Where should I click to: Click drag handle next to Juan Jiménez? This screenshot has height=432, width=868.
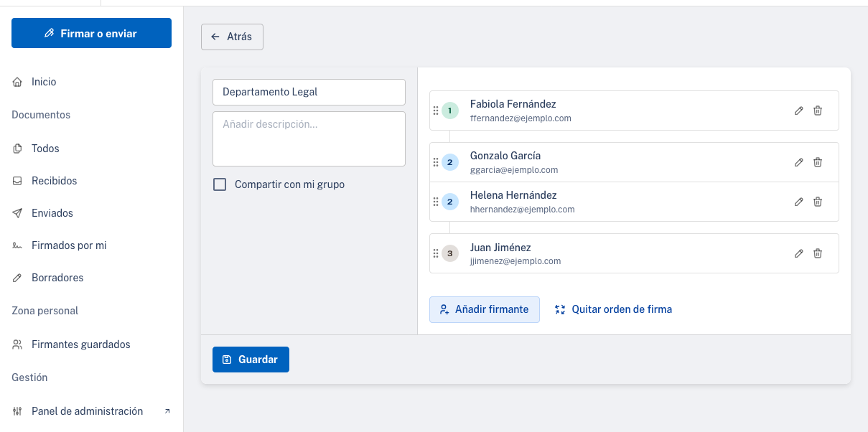click(x=436, y=253)
